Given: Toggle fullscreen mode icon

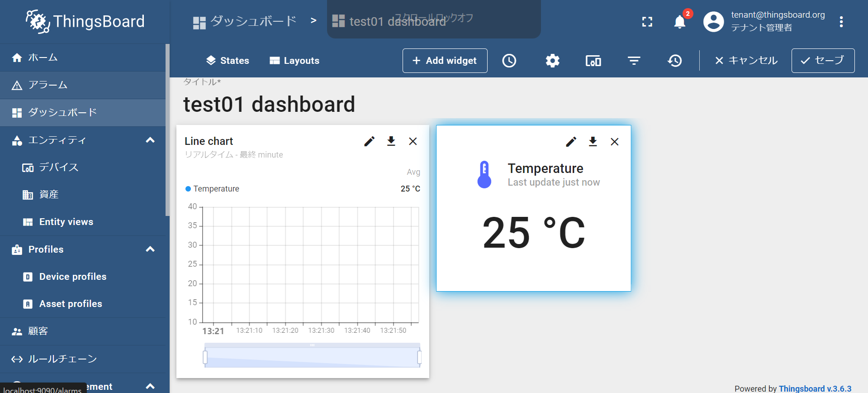Looking at the screenshot, I should click(647, 22).
